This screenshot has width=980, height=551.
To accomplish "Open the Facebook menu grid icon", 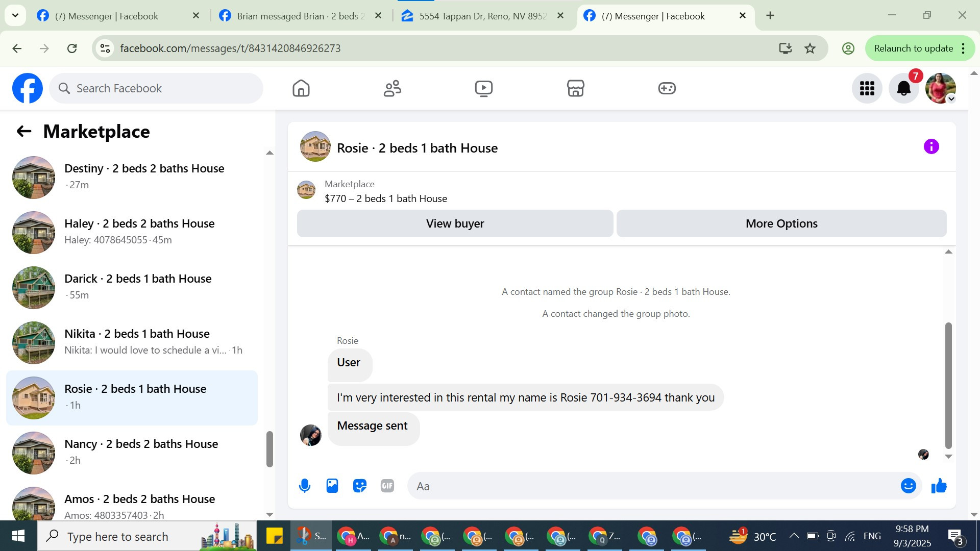I will pos(867,88).
